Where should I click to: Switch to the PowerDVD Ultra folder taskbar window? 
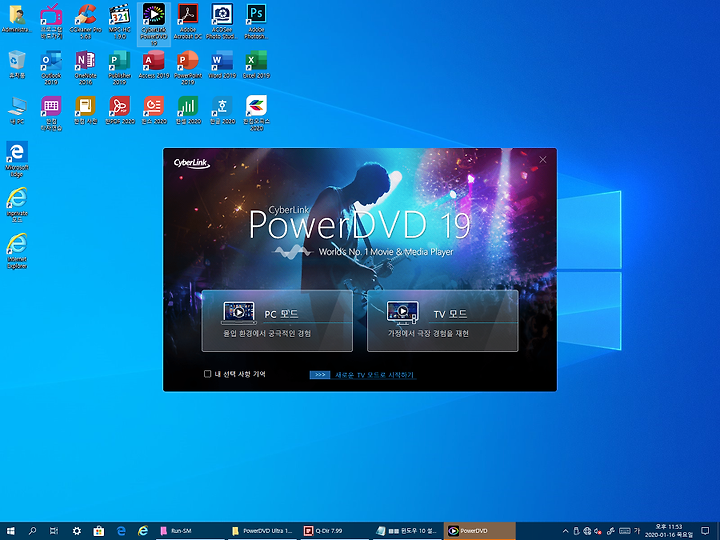click(264, 531)
